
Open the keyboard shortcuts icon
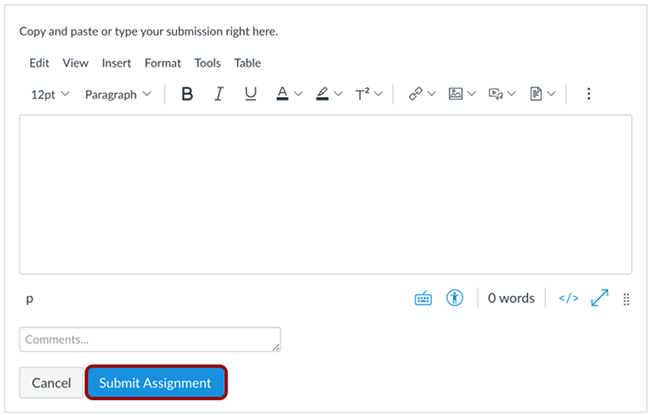tap(423, 298)
